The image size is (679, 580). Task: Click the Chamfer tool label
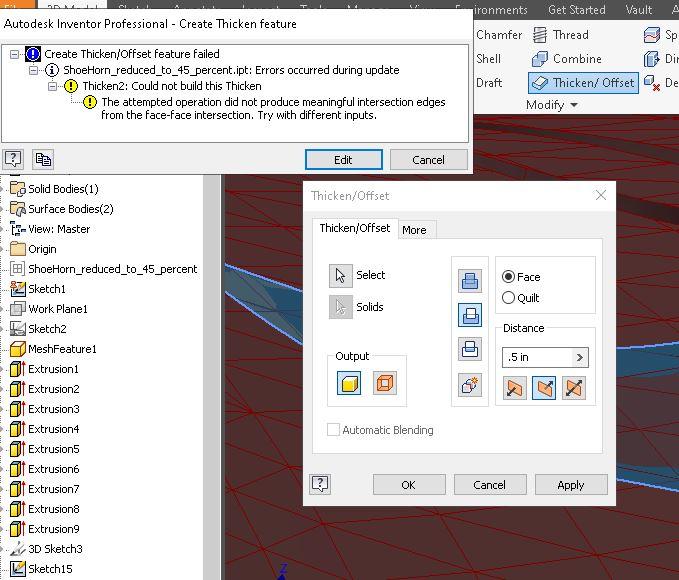point(499,35)
